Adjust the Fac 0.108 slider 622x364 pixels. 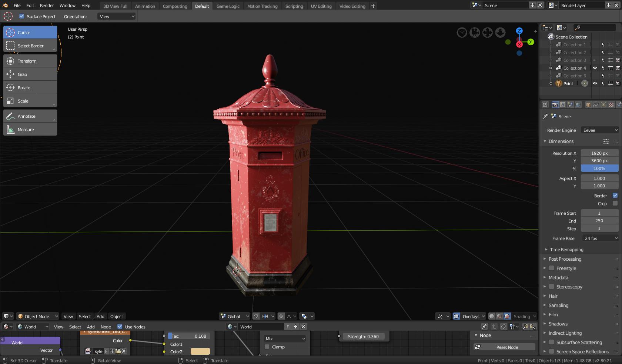(189, 336)
